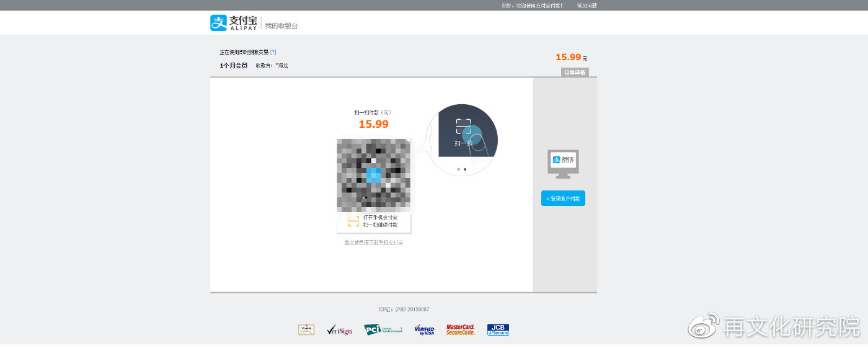This screenshot has height=348, width=868.
Task: Open the 订单详情 order details tab
Action: click(575, 73)
